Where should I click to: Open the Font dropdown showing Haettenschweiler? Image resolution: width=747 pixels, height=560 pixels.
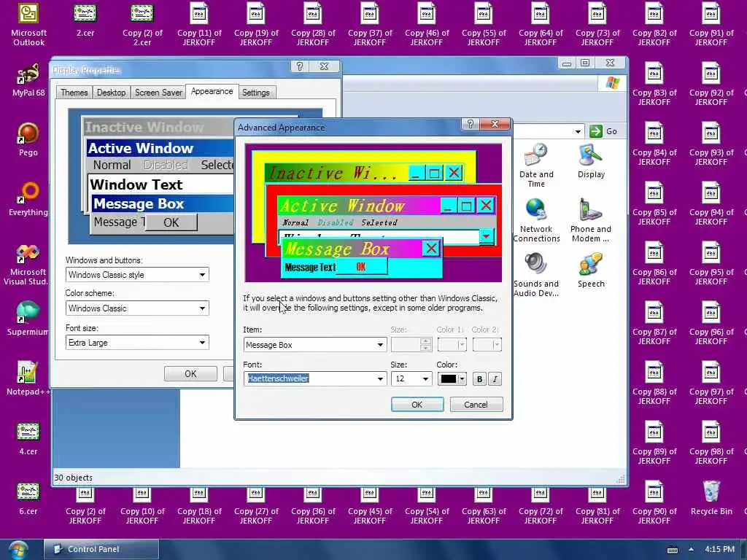[315, 378]
